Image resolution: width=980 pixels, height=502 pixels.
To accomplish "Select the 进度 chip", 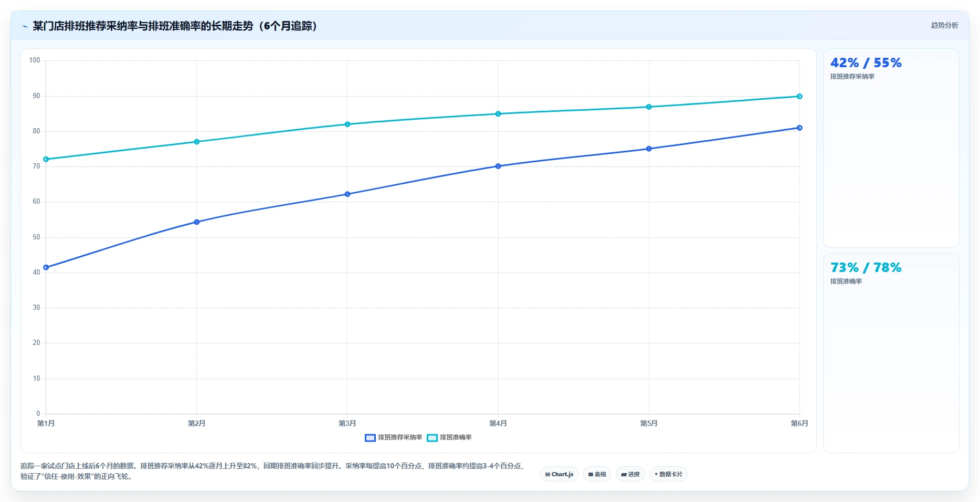I will [x=630, y=474].
